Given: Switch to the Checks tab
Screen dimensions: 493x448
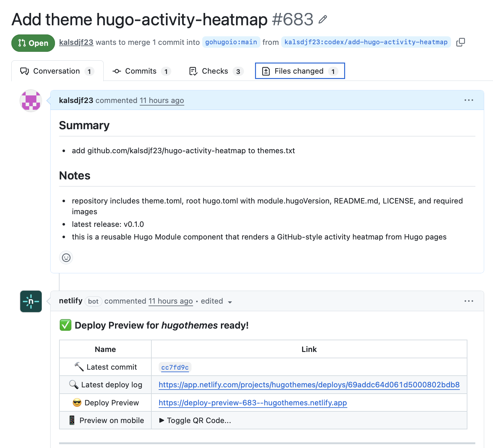Looking at the screenshot, I should (x=215, y=71).
